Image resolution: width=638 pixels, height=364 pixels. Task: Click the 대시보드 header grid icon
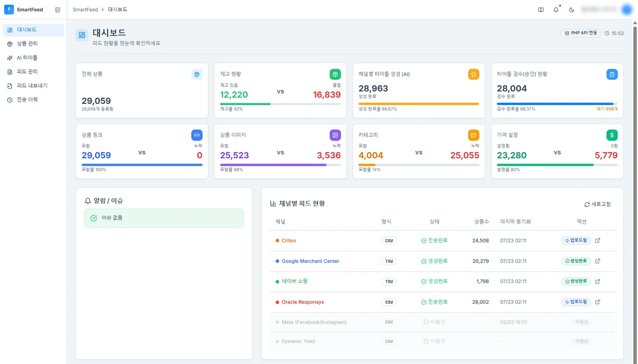[82, 35]
